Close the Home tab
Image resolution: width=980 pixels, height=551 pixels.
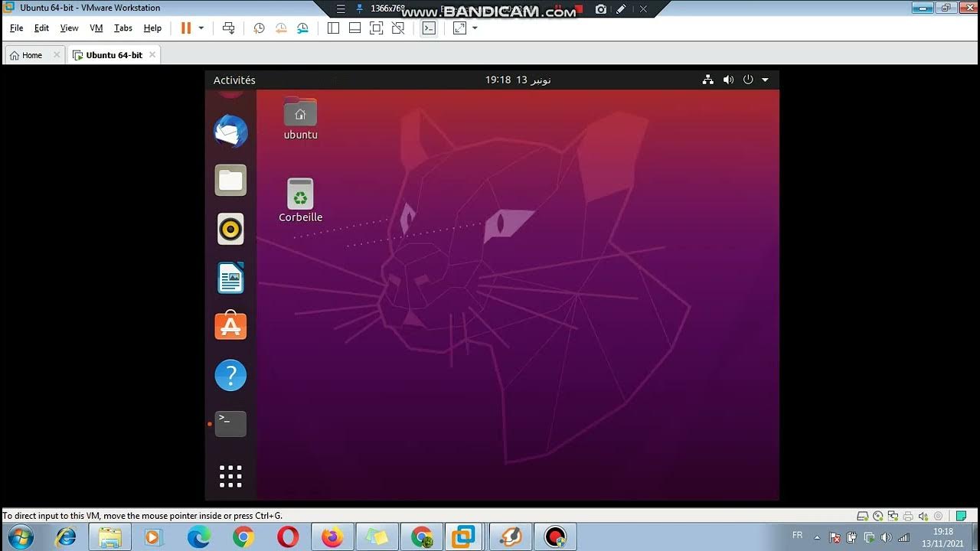click(57, 55)
